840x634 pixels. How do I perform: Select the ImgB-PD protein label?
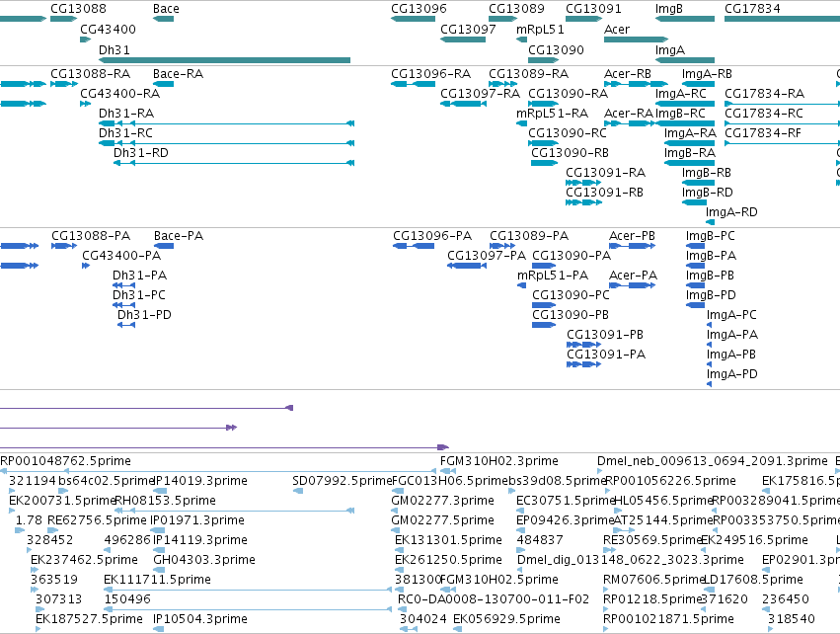point(711,295)
